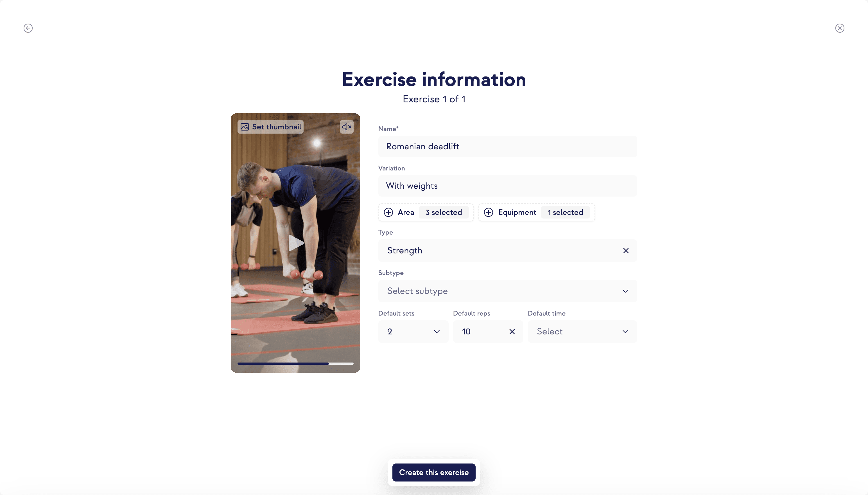The height and width of the screenshot is (495, 868).
Task: Click the Equipment plus icon
Action: (x=488, y=212)
